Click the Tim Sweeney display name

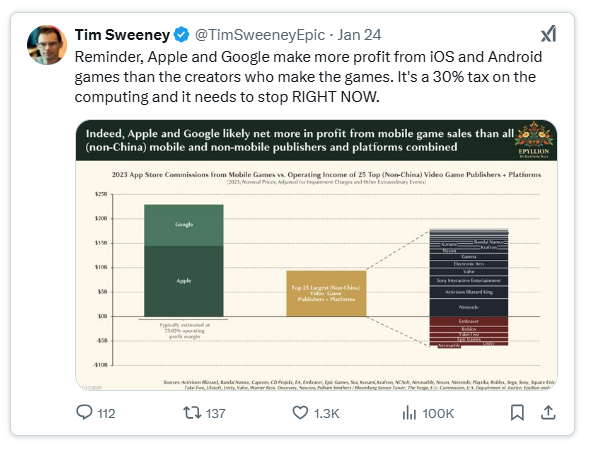pyautogui.click(x=122, y=35)
